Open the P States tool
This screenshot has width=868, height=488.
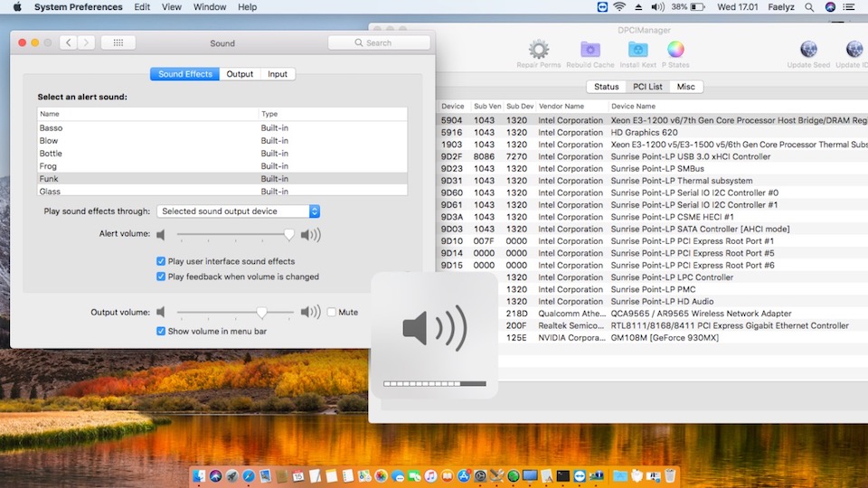[675, 50]
